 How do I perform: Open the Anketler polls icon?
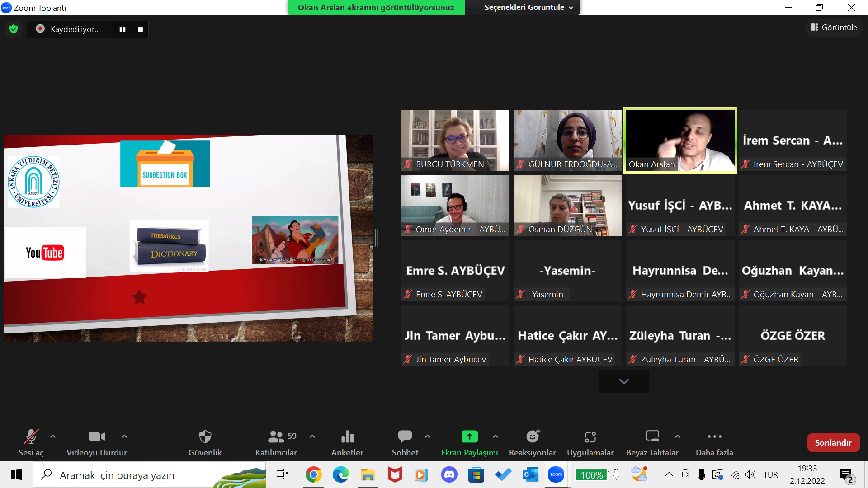point(347,436)
